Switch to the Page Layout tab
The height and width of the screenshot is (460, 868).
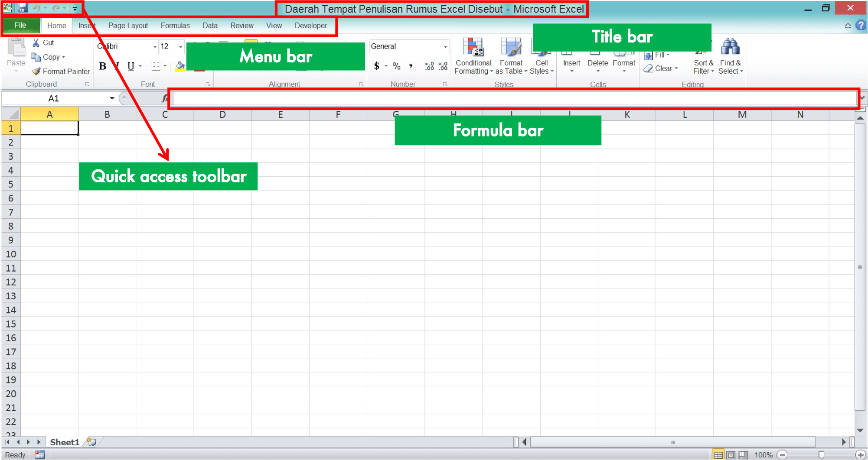pyautogui.click(x=128, y=26)
